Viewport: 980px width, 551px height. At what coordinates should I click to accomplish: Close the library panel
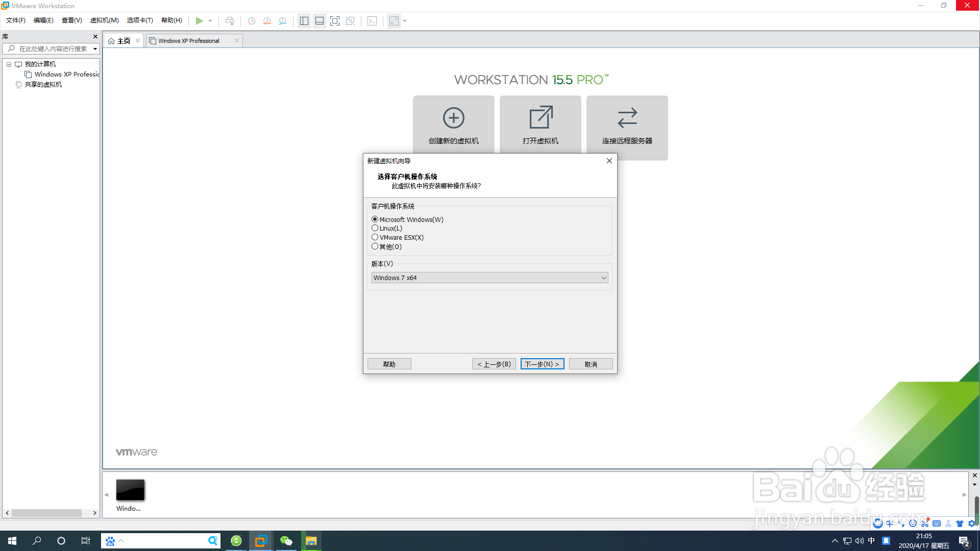click(x=95, y=36)
